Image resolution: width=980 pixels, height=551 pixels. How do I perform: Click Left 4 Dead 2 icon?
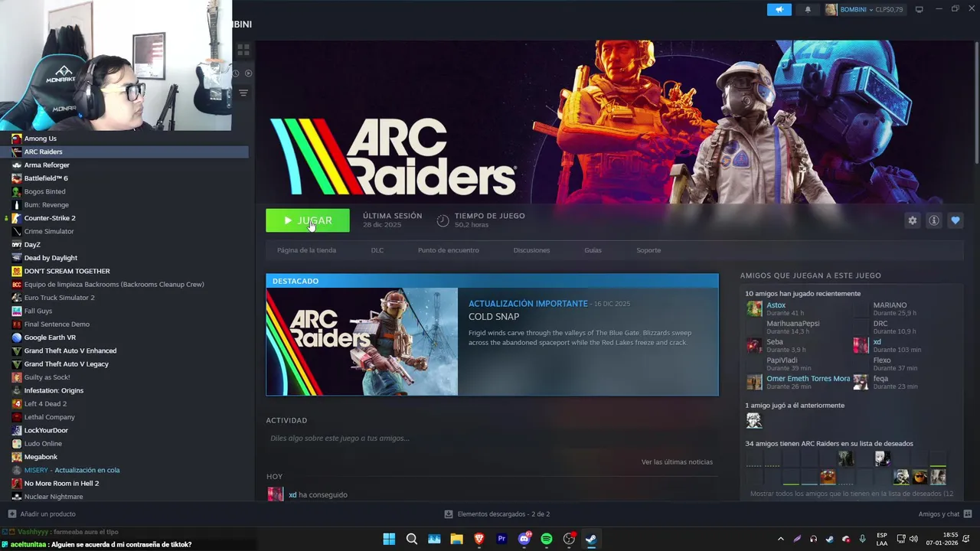(x=17, y=404)
